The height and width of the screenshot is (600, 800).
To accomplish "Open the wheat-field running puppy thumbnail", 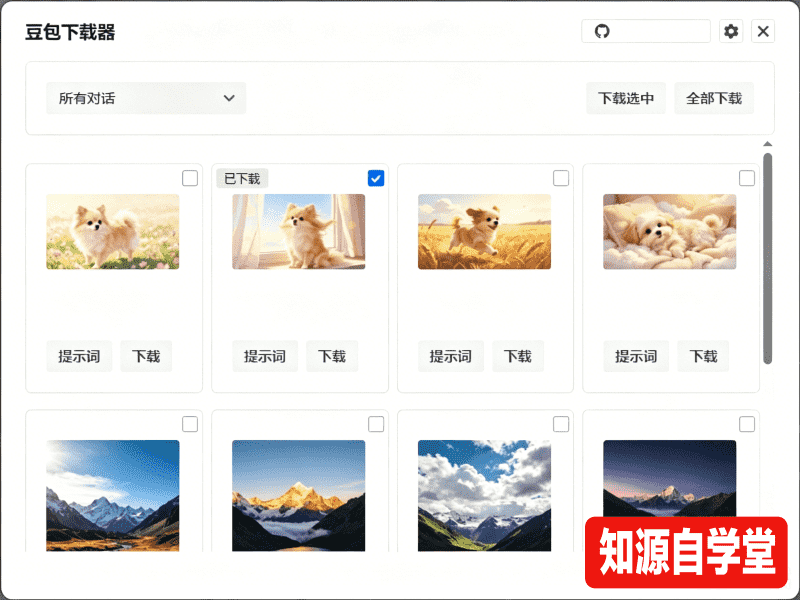I will 484,232.
